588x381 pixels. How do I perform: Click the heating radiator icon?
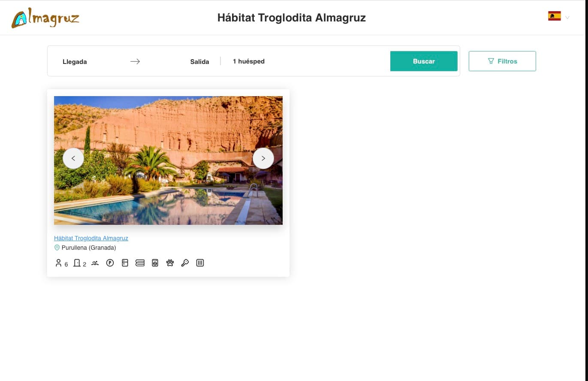tap(200, 263)
